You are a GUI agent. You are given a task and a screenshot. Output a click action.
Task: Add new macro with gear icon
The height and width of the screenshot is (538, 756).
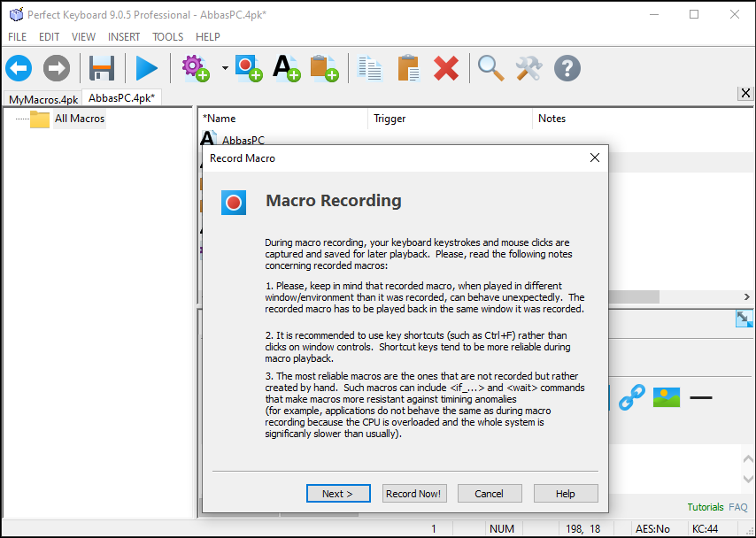(196, 68)
